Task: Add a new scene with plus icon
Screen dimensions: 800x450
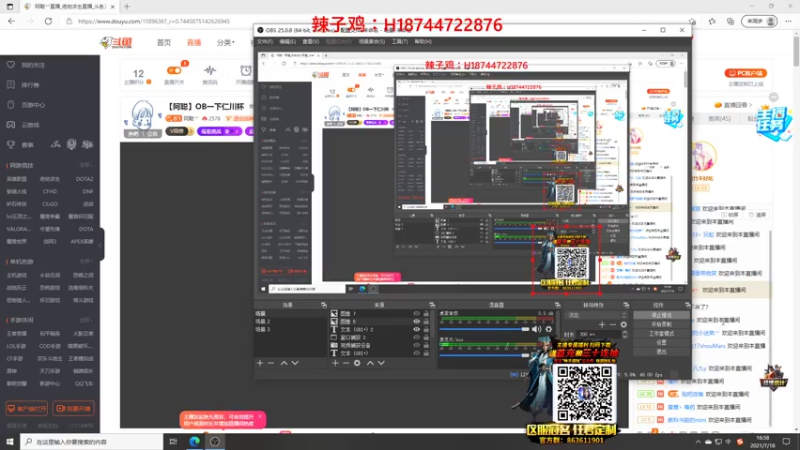Action: (x=260, y=363)
